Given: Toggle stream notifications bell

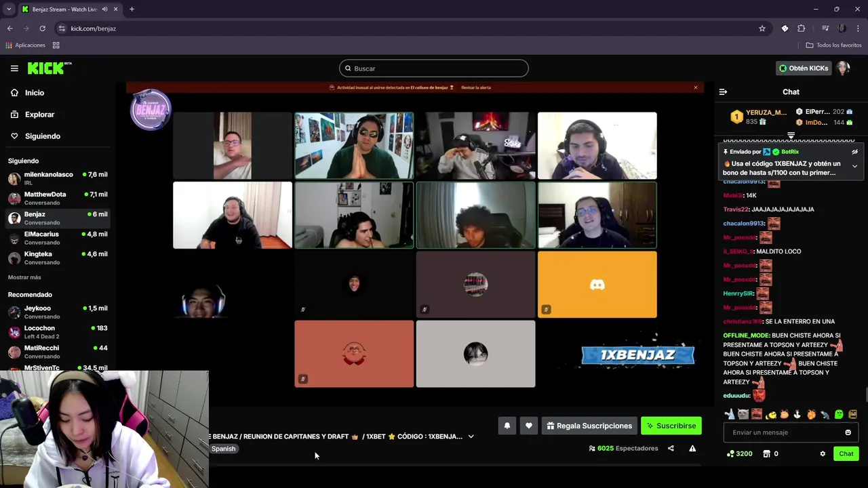Looking at the screenshot, I should click(x=507, y=426).
